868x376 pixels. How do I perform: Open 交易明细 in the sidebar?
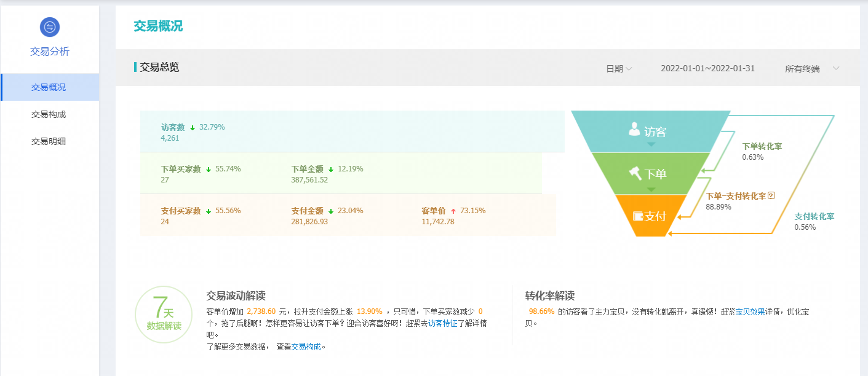coord(49,141)
